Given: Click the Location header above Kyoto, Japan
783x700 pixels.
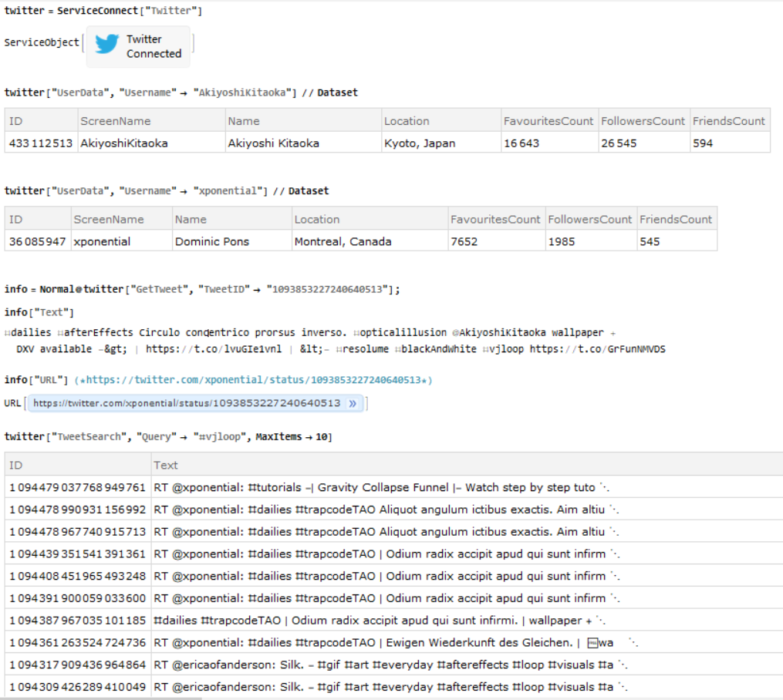Looking at the screenshot, I should [407, 121].
